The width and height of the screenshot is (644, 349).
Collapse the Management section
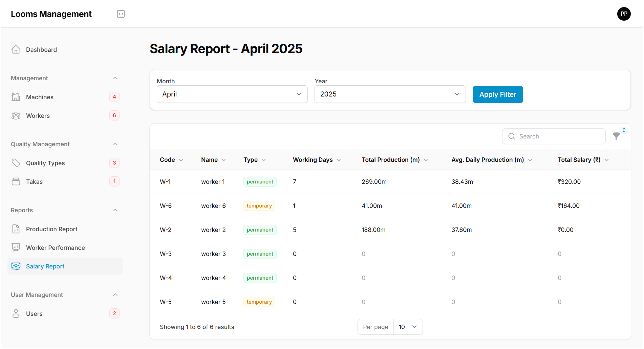pyautogui.click(x=115, y=78)
